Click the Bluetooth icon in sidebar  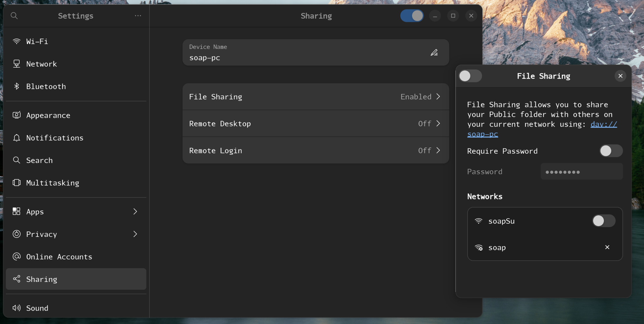click(17, 86)
